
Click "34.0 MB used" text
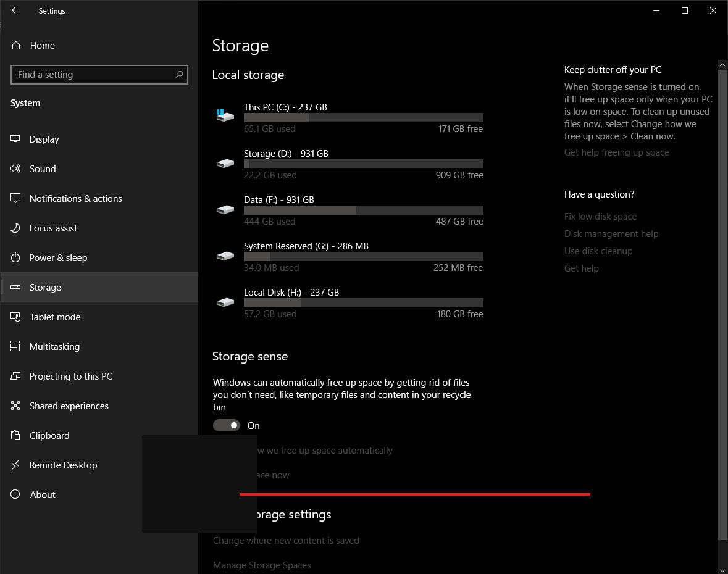(x=271, y=268)
